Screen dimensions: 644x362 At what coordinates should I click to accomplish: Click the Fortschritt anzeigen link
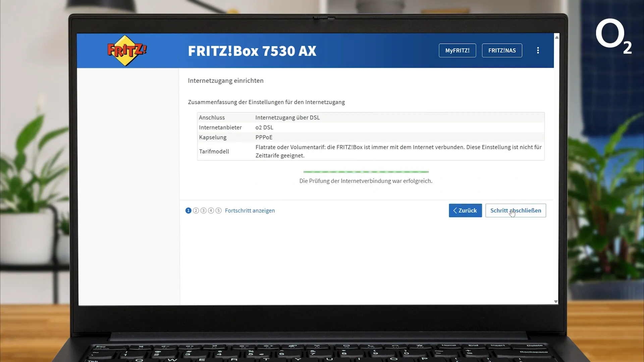pos(250,210)
